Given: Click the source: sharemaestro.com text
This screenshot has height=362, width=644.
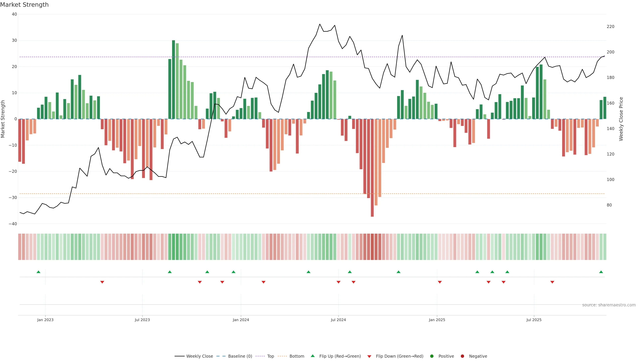Looking at the screenshot, I should pos(609,305).
